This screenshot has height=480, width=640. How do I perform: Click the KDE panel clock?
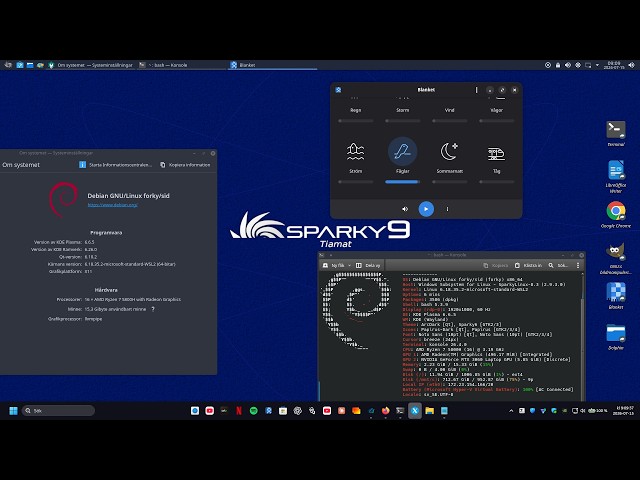pos(614,65)
